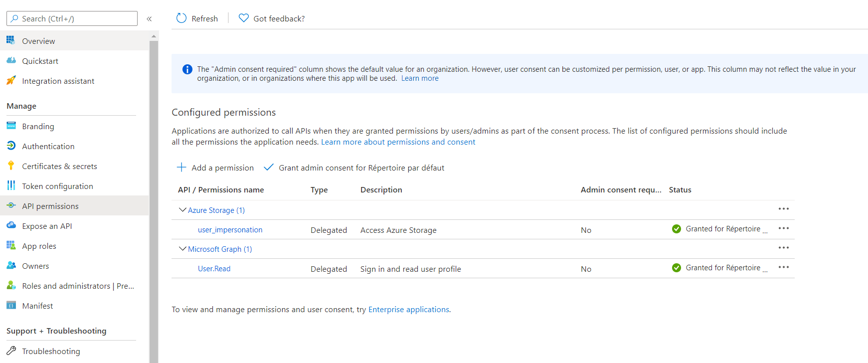Open the App roles menu item
The image size is (868, 363).
74,245
